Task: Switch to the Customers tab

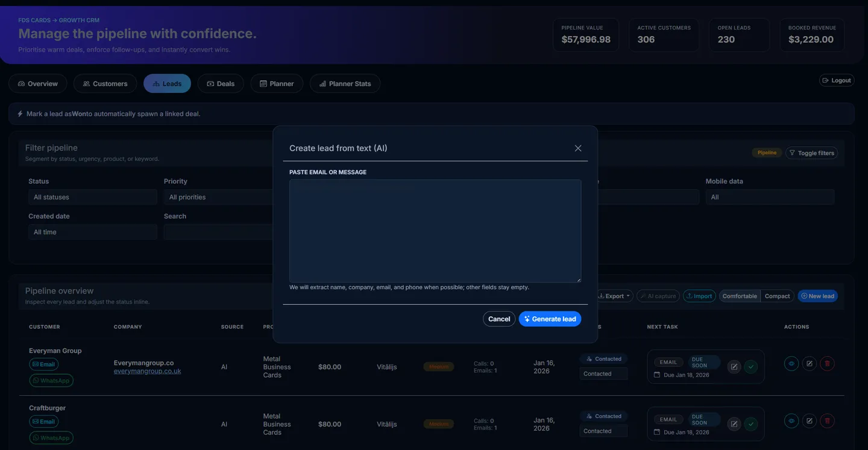Action: pos(105,84)
